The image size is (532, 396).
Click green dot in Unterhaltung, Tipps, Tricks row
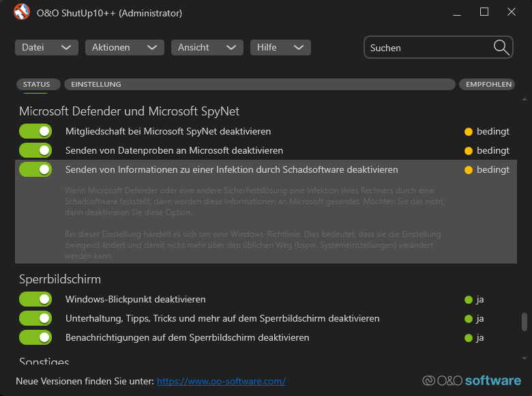point(468,319)
